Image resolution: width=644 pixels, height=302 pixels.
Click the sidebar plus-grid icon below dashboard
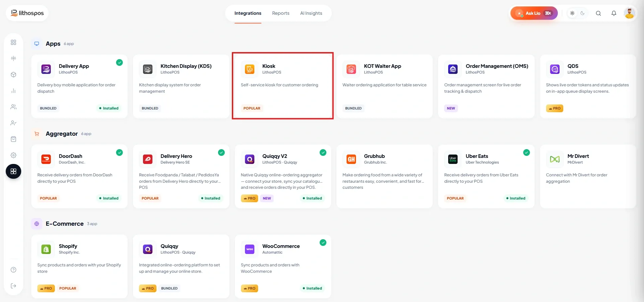click(13, 58)
